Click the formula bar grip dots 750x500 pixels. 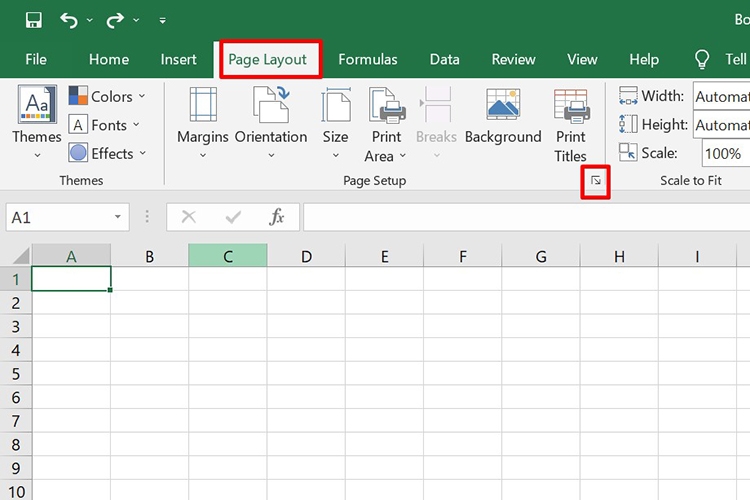click(x=147, y=217)
